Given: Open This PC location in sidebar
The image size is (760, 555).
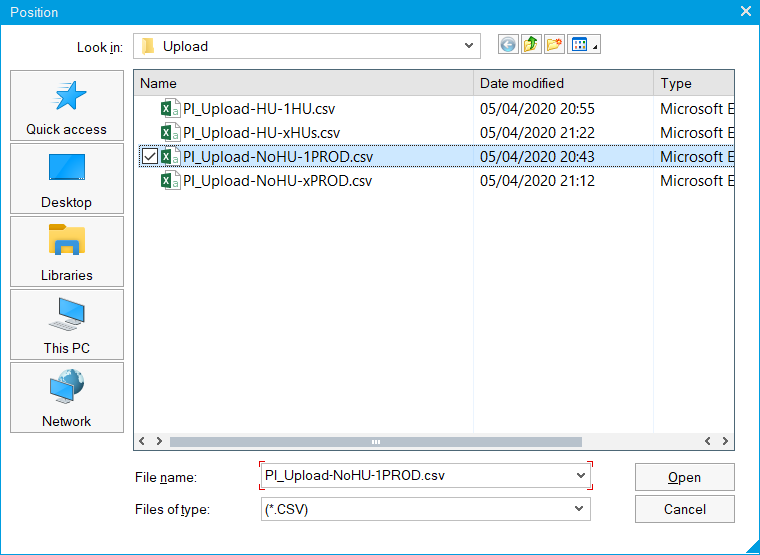Looking at the screenshot, I should point(67,325).
